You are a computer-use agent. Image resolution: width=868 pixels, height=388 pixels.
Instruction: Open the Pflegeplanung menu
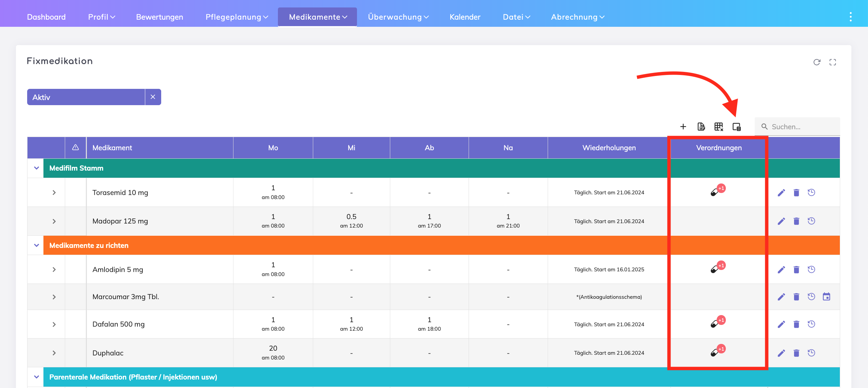(237, 17)
